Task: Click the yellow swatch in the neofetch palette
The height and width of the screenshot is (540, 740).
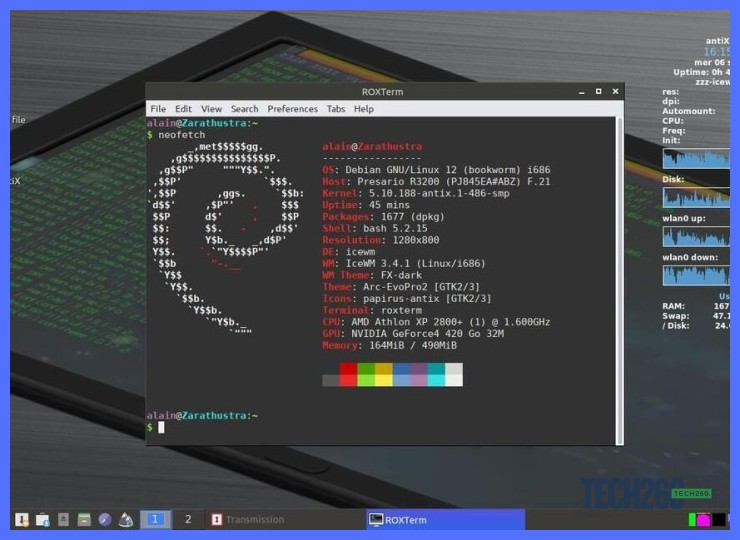Action: pos(383,374)
